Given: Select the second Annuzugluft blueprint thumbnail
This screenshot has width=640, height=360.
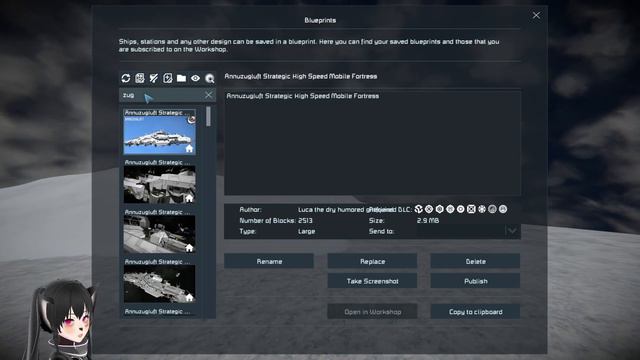Looking at the screenshot, I should (160, 184).
